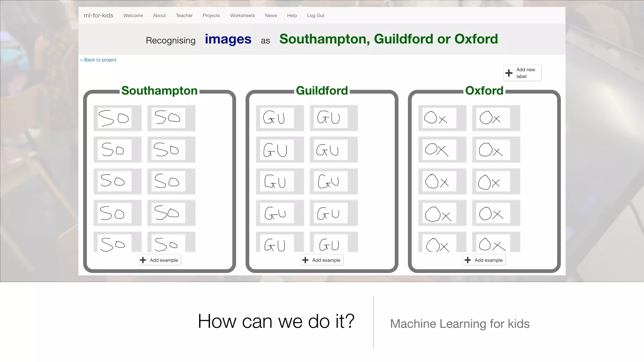Select Oxford 'Ox' drawing, bottom row left

(x=442, y=242)
